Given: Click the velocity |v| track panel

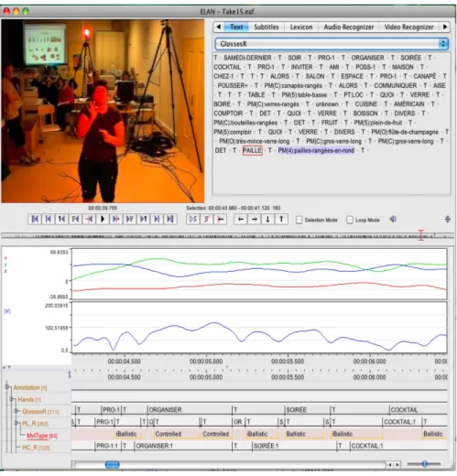Looking at the screenshot, I should point(259,328).
